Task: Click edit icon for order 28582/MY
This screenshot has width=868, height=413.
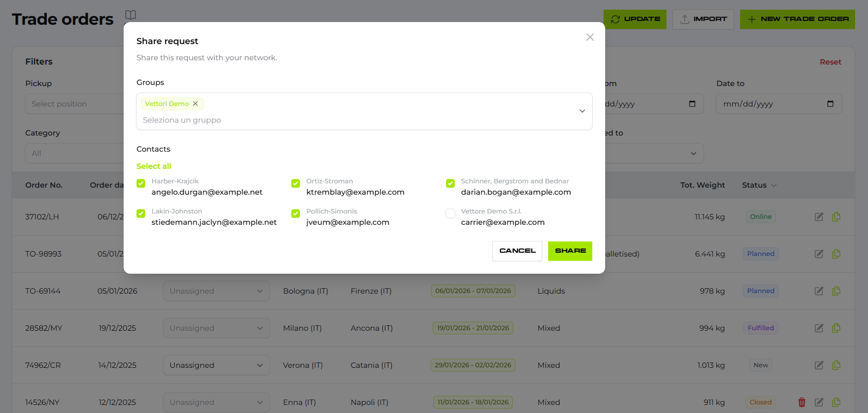Action: click(x=819, y=328)
